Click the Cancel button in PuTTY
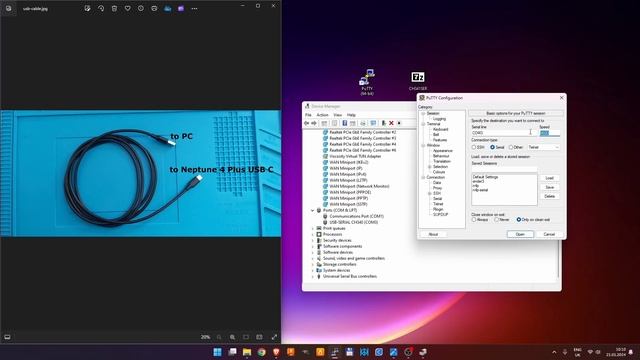Viewport: 640px width, 360px height. [x=549, y=234]
